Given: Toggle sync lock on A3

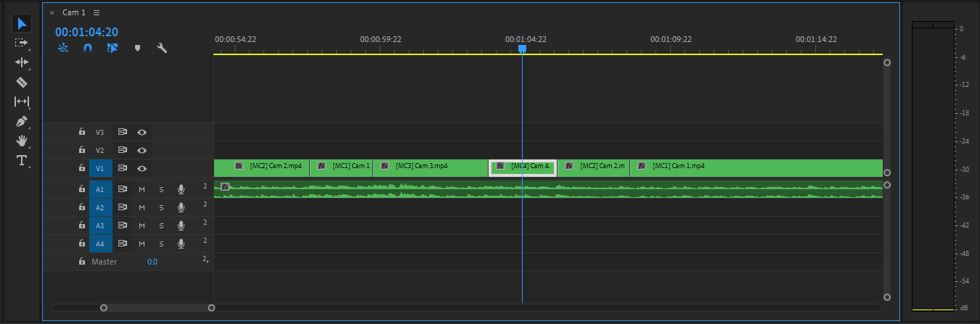Looking at the screenshot, I should [x=123, y=225].
